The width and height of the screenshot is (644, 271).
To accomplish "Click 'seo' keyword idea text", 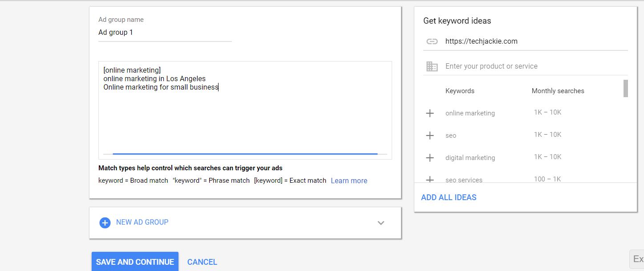I will 451,135.
